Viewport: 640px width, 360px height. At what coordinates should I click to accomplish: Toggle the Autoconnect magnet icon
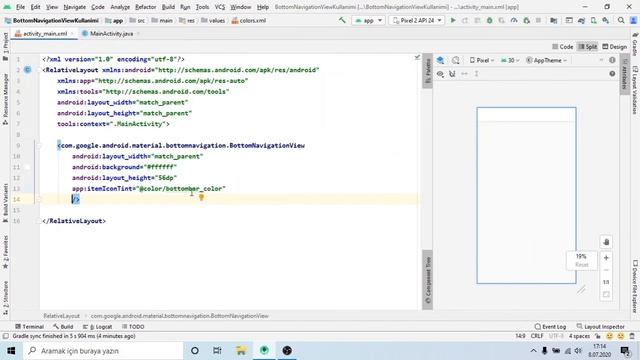pos(452,74)
